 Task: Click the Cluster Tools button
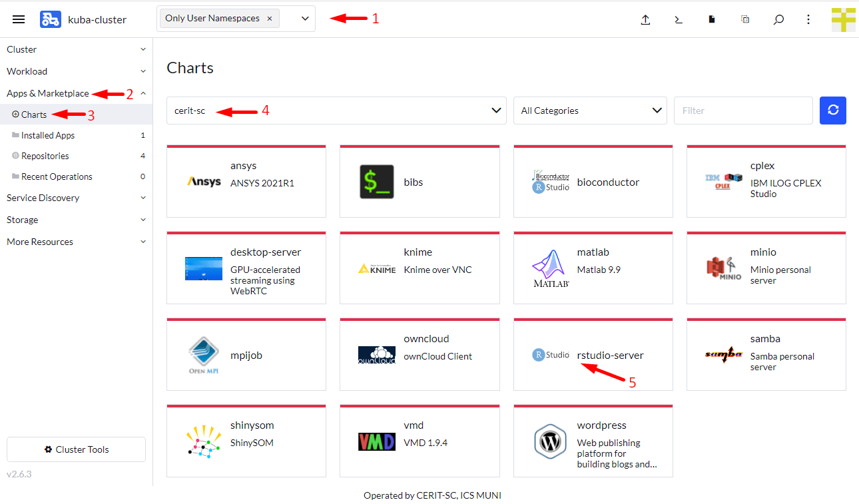[76, 449]
